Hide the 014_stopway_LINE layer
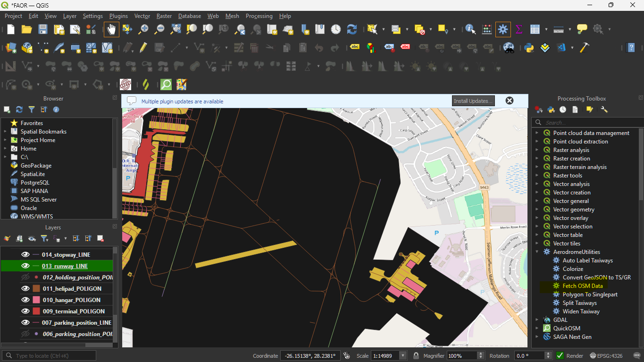 (25, 255)
